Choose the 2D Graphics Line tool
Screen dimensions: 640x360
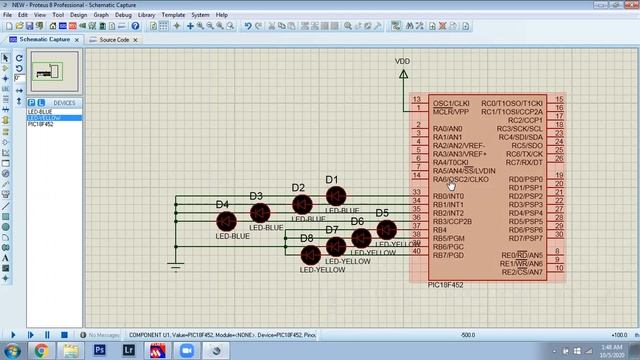(5, 206)
